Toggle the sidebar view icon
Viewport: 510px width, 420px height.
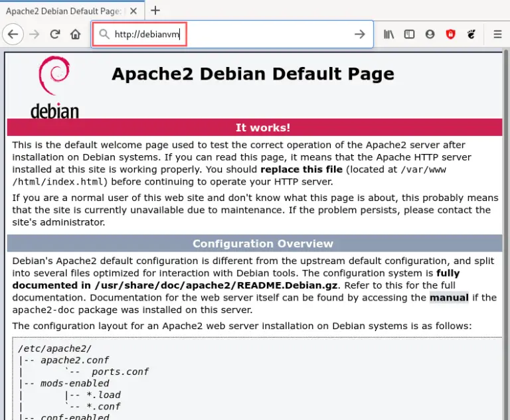[x=409, y=35]
